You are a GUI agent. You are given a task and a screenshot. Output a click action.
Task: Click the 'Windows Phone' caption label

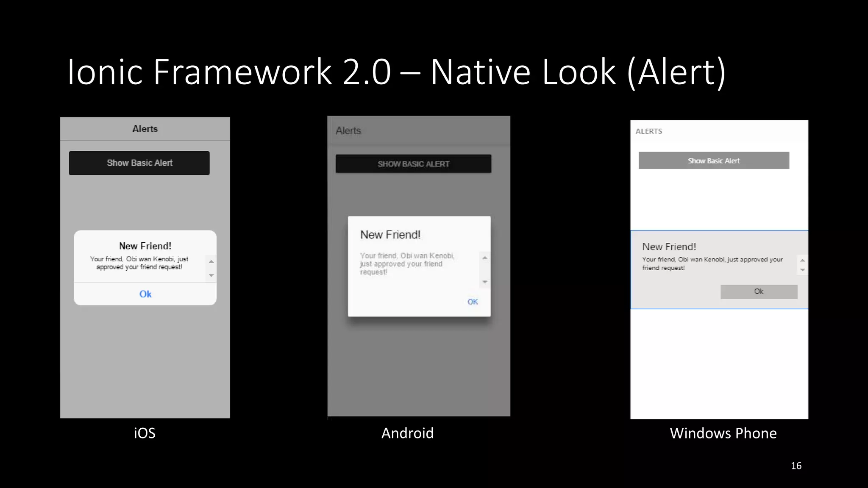click(723, 433)
